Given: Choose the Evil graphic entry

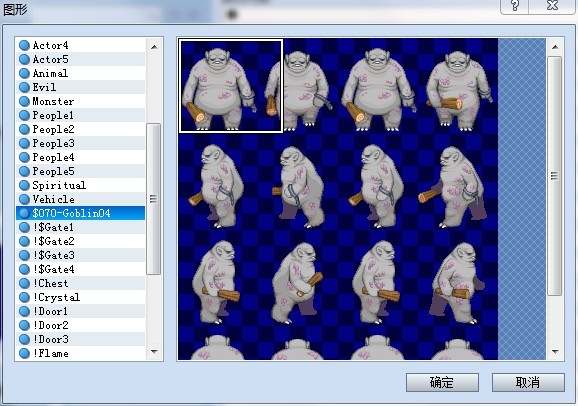Looking at the screenshot, I should (x=80, y=87).
